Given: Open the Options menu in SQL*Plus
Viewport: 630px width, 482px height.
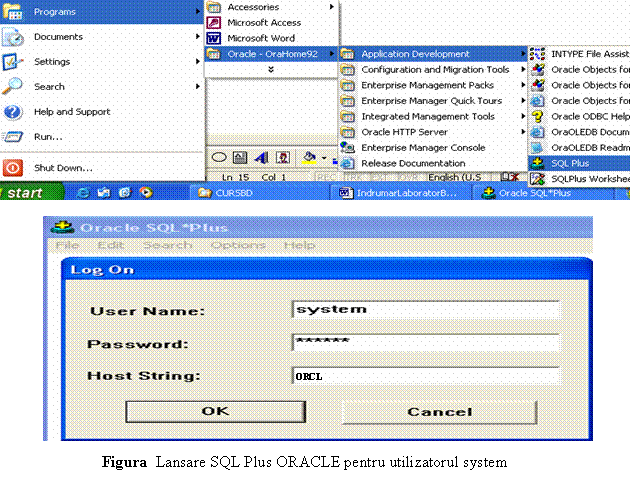Looking at the screenshot, I should point(238,245).
